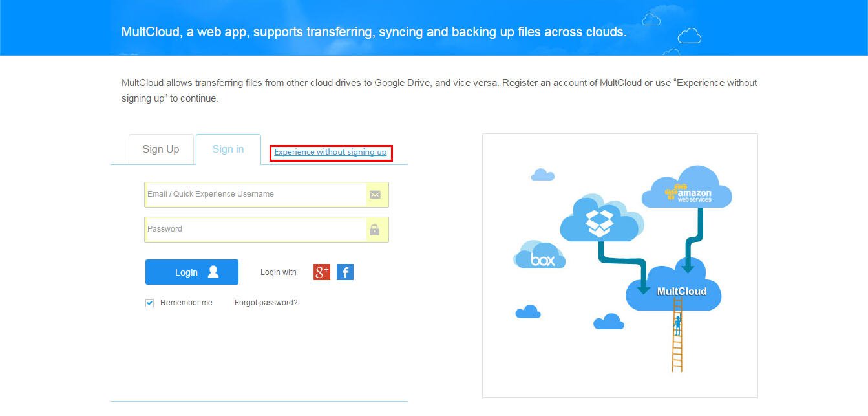
Task: Open Experience without signing up link
Action: pos(330,152)
